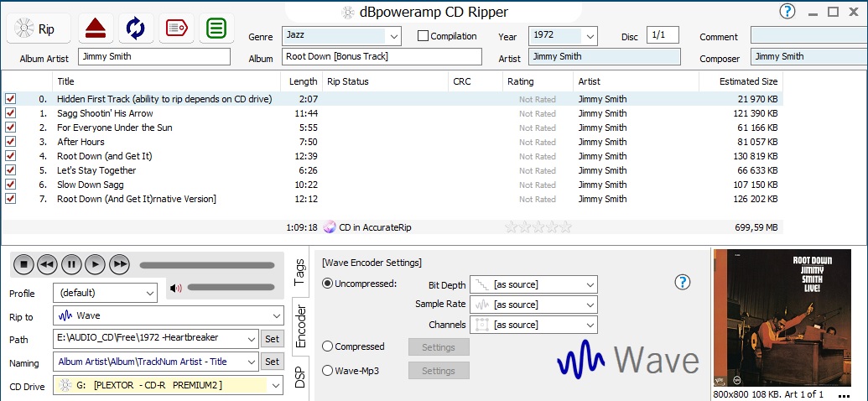868x401 pixels.
Task: Uncheck Root Down (And Get It)rnative Version checkbox
Action: tap(11, 198)
